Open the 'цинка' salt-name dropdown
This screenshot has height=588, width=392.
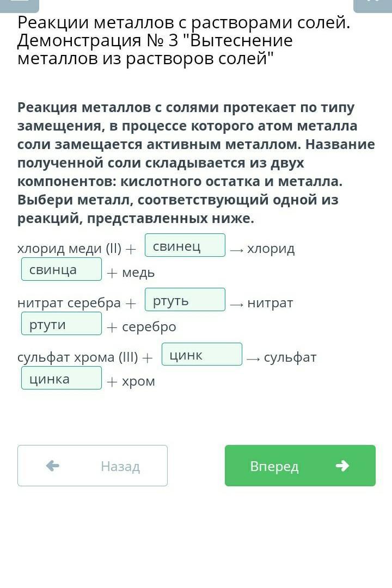(x=62, y=378)
